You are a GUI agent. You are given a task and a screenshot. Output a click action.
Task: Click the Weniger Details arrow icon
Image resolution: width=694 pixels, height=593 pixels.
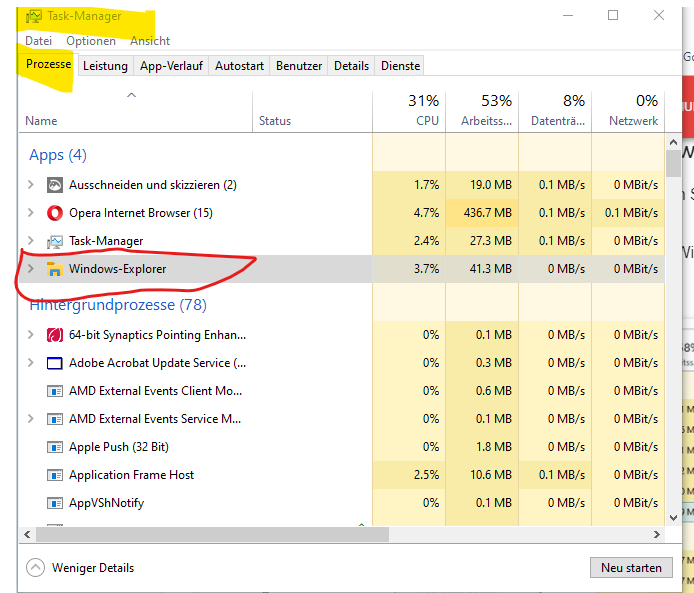(x=35, y=568)
